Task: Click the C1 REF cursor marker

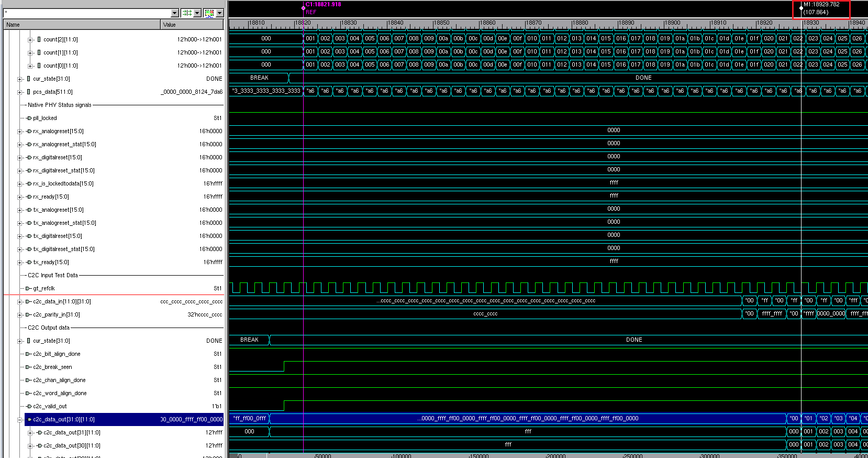Action: (x=304, y=8)
